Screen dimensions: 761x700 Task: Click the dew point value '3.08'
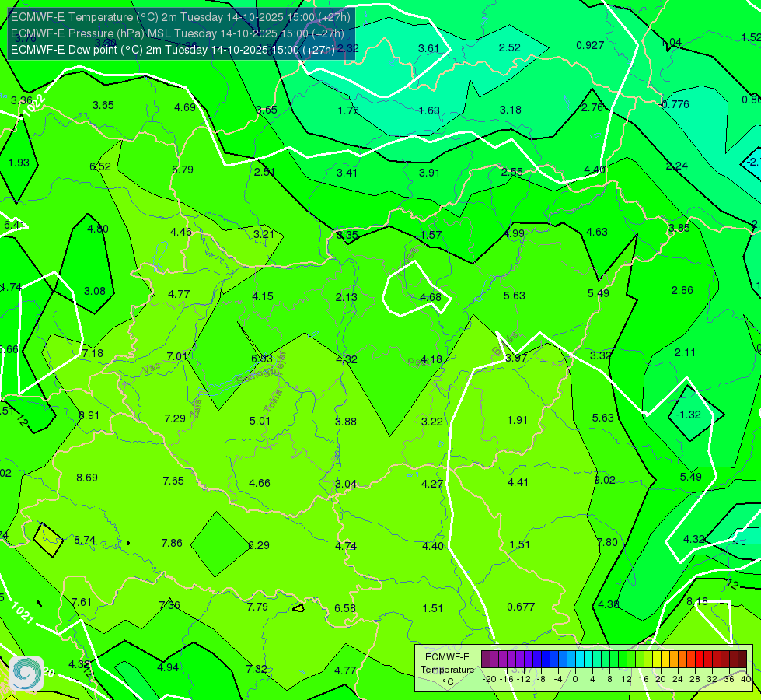pos(95,291)
